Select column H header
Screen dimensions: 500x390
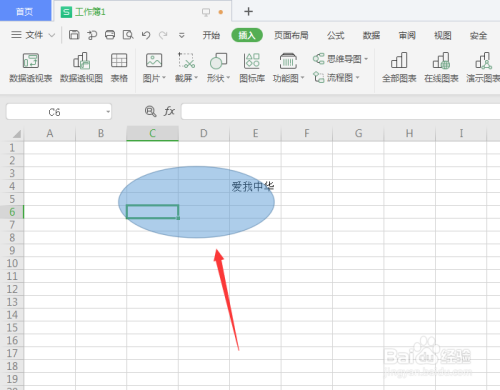pos(410,134)
